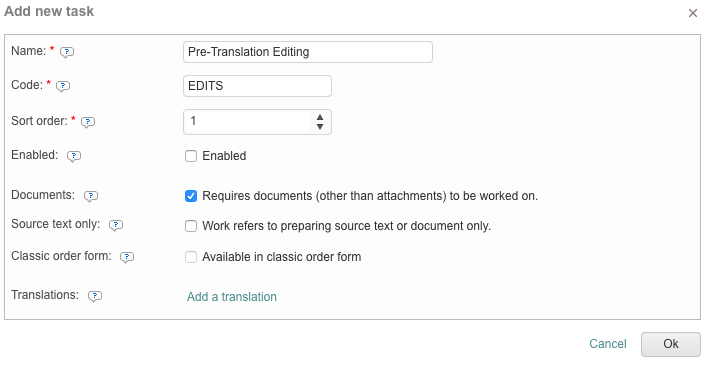Click the Translations help bubble icon
Viewport: 708px width, 367px height.
94,296
